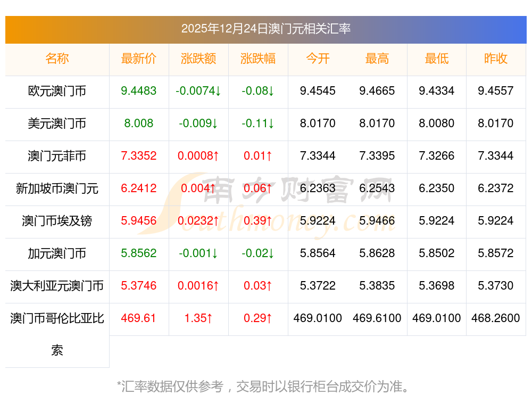
Task: Click the 澳门币埃及镑 row name
Action: [x=57, y=221]
